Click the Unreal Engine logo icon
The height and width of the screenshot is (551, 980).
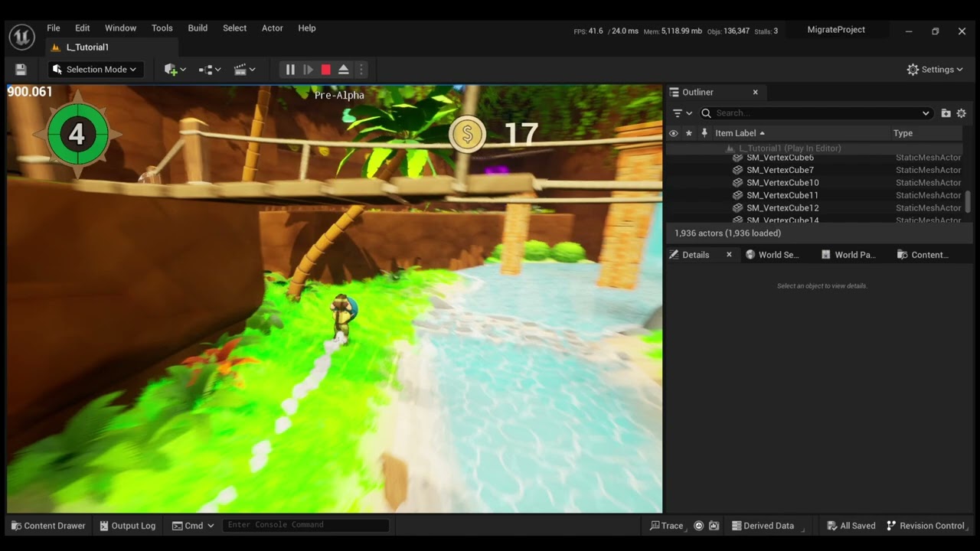point(21,36)
